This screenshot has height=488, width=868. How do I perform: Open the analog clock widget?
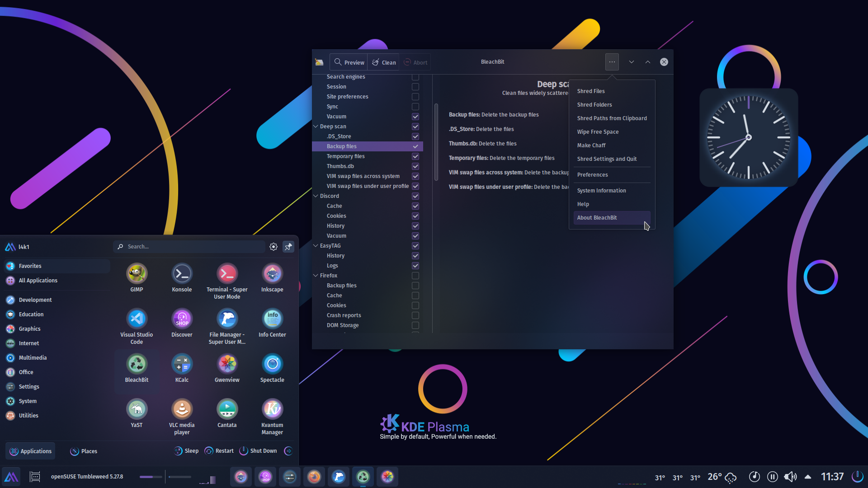click(x=749, y=137)
